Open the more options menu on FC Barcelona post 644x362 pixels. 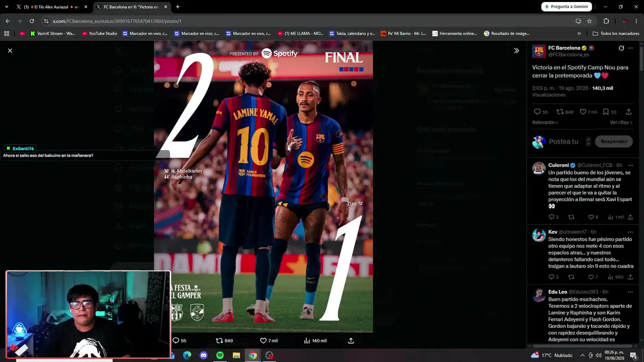point(630,48)
